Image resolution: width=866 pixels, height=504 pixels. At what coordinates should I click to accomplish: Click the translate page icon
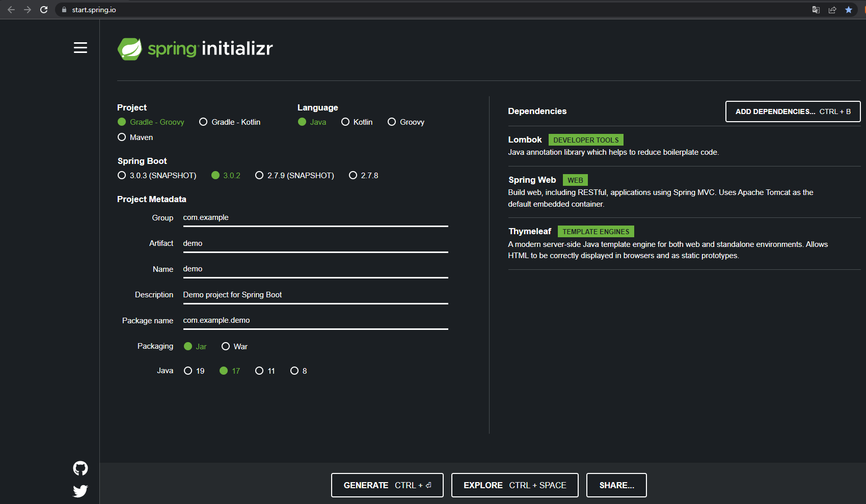(816, 10)
